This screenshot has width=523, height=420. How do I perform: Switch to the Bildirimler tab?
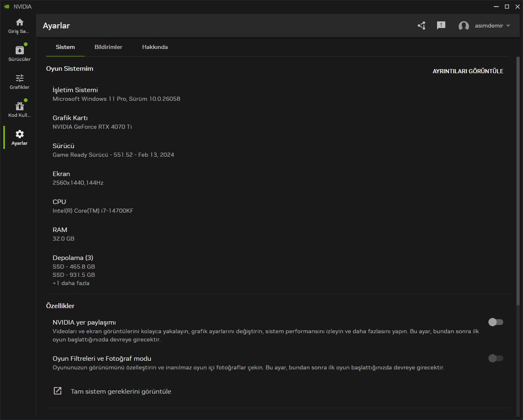pyautogui.click(x=108, y=47)
